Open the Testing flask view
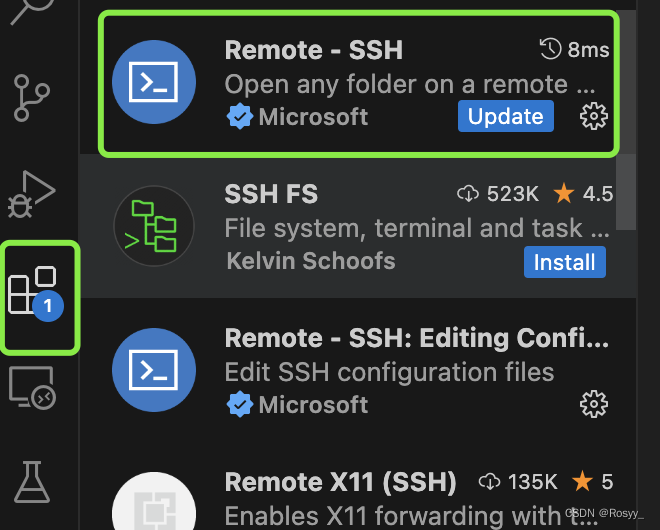The height and width of the screenshot is (530, 660). tap(32, 482)
